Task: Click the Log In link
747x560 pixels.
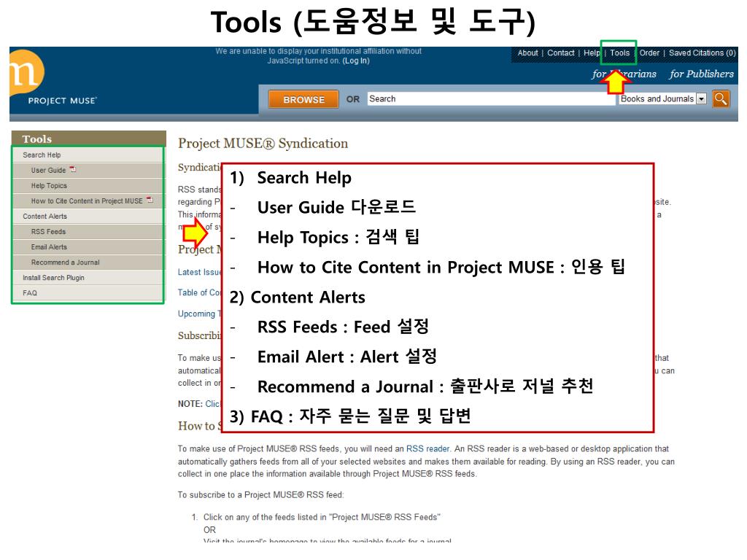Action: (356, 61)
